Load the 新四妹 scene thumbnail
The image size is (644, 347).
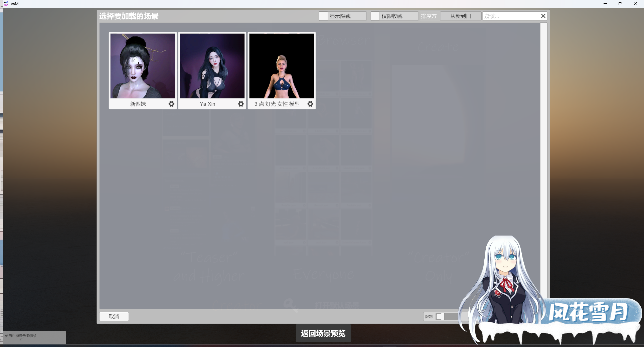143,66
